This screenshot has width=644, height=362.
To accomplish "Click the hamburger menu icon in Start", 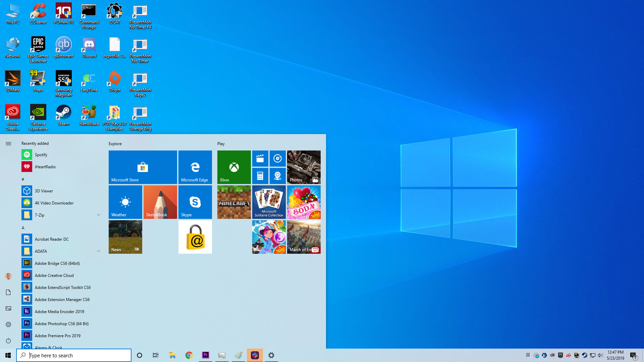I will pos(8,143).
